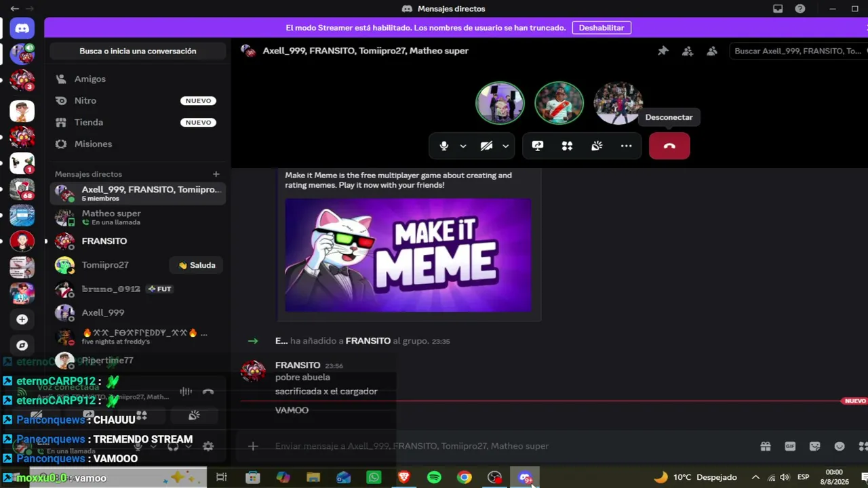The width and height of the screenshot is (868, 488).
Task: Disconnect from the call with red button
Action: point(669,146)
